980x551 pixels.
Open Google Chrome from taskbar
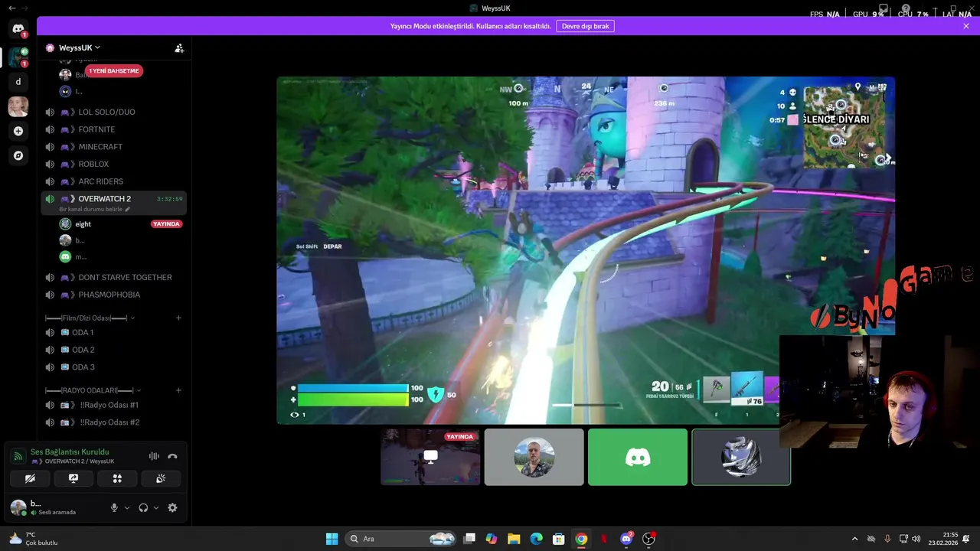pos(581,539)
